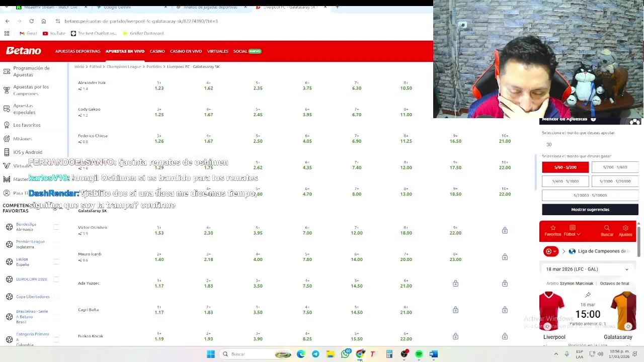Screen dimensions: 644x362
Task: Open Apuestas por los Campeones trophy icon
Action: click(7, 90)
